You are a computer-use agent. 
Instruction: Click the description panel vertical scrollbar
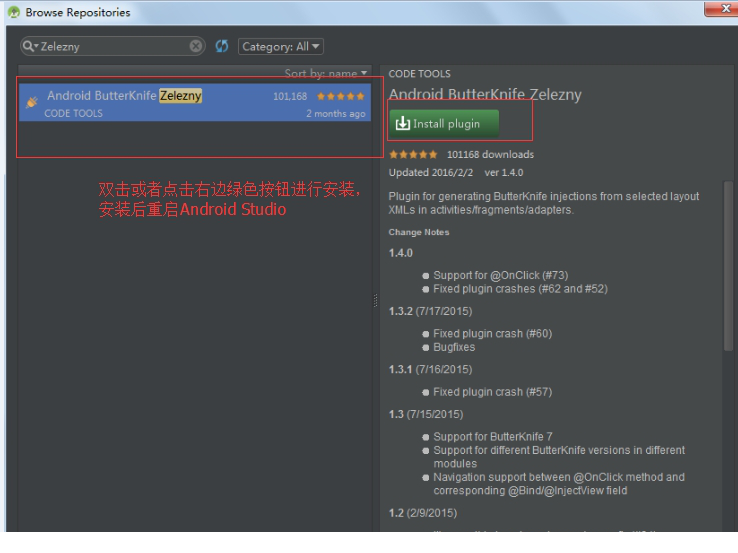pos(728,266)
